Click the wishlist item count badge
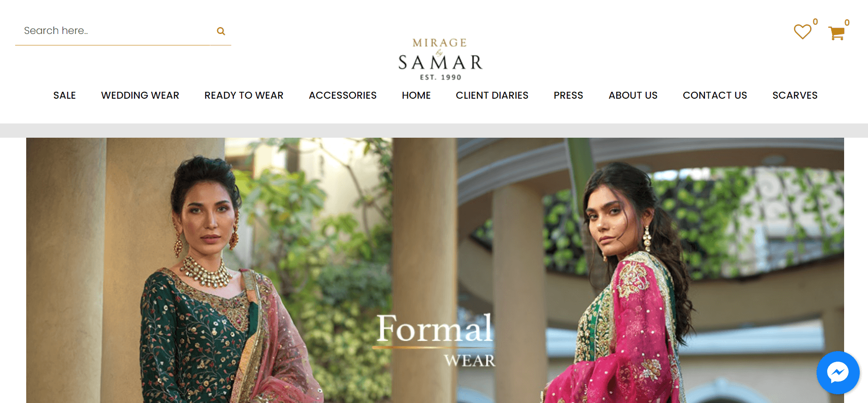 point(815,22)
